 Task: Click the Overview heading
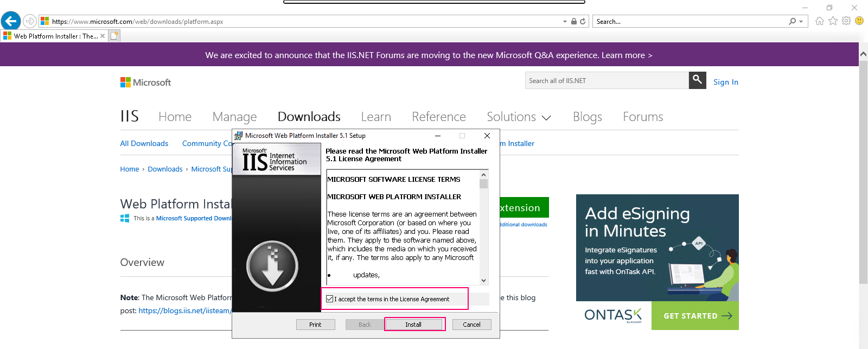[x=142, y=262]
